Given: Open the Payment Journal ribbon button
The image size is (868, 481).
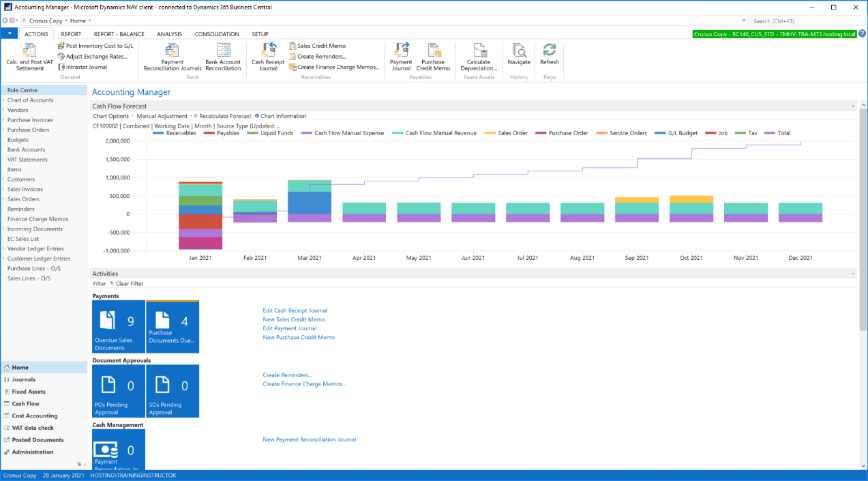Looking at the screenshot, I should [401, 57].
